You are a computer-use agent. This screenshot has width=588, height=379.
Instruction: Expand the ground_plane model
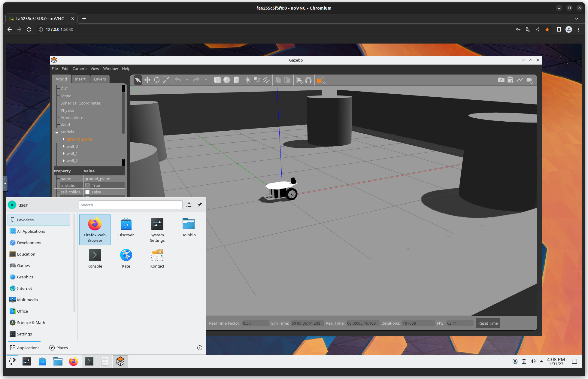pyautogui.click(x=64, y=139)
